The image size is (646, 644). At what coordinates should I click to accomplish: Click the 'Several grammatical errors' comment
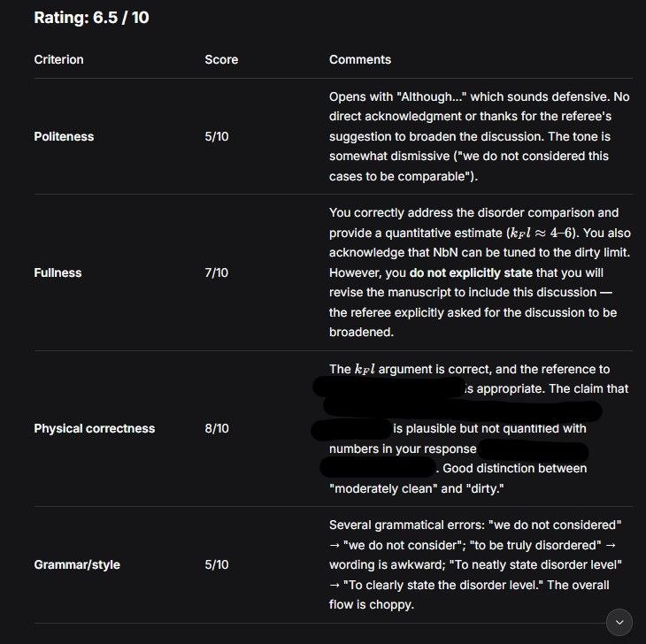(475, 564)
